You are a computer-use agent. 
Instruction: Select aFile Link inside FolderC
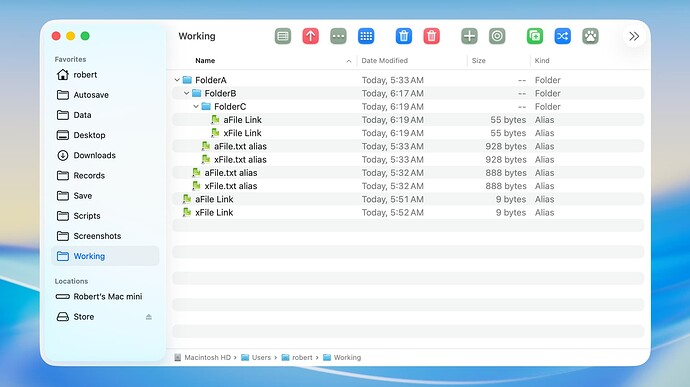tap(408, 120)
